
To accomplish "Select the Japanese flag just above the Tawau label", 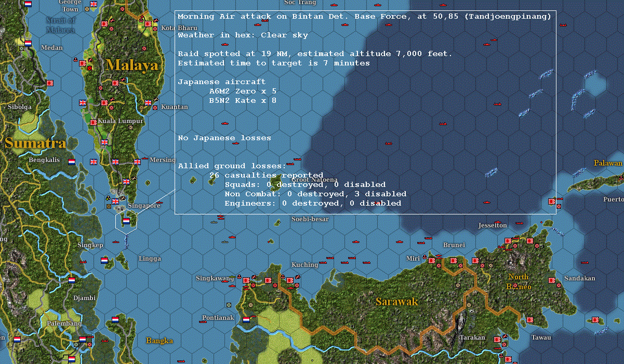I will (530, 320).
